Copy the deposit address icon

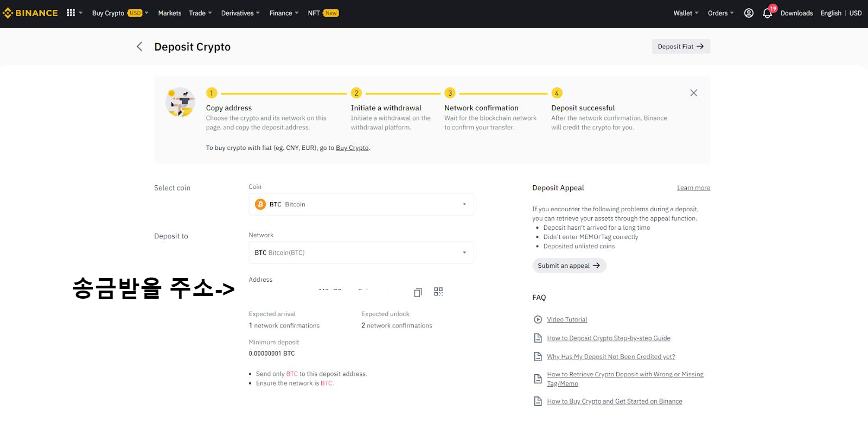418,292
